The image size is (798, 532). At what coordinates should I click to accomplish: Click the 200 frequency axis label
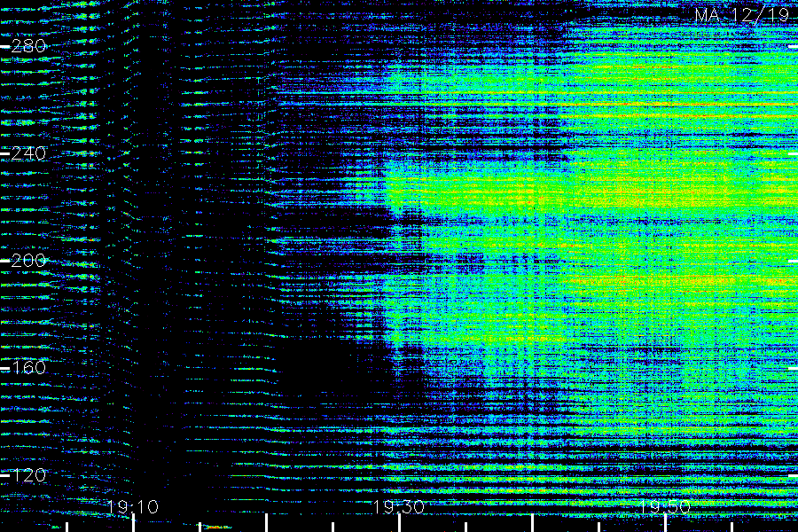28,261
